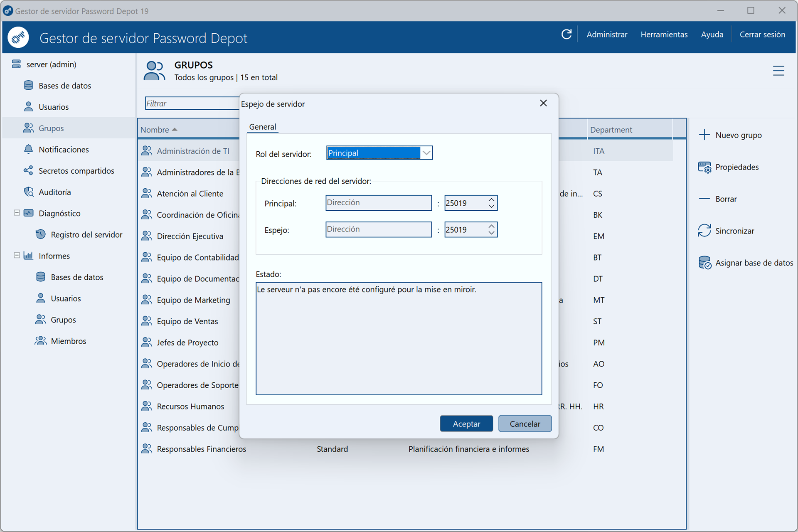The width and height of the screenshot is (798, 532).
Task: Click the refresh icon in header
Action: pyautogui.click(x=566, y=34)
